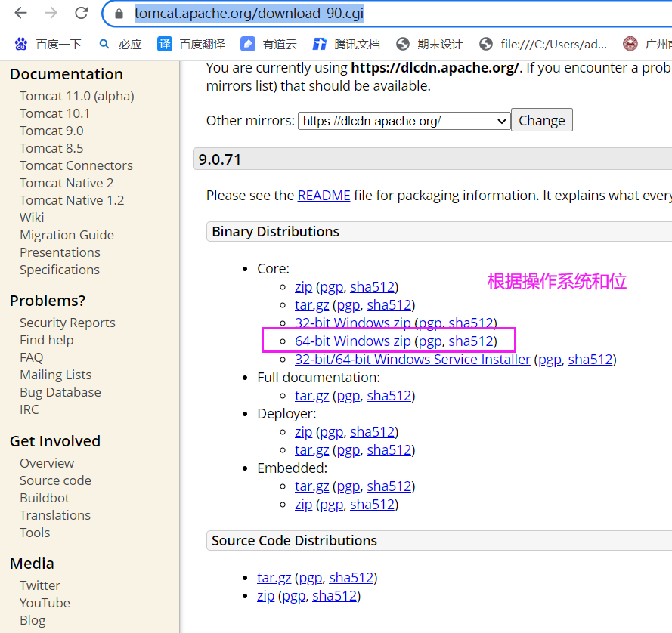Reload the page with refresh icon

[82, 14]
